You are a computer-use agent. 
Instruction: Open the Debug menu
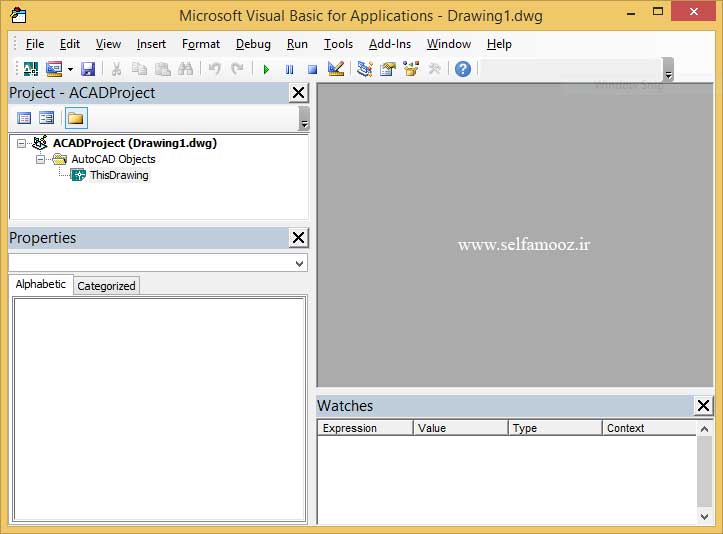[253, 44]
